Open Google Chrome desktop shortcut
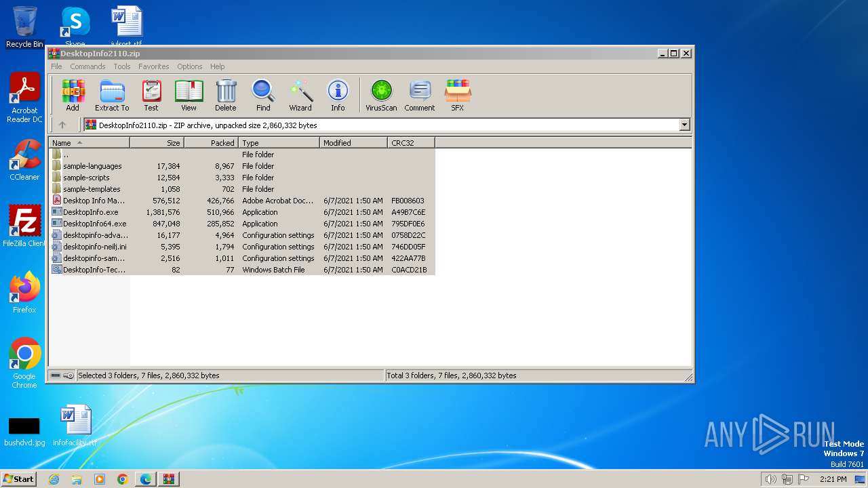868x488 pixels. 24,363
